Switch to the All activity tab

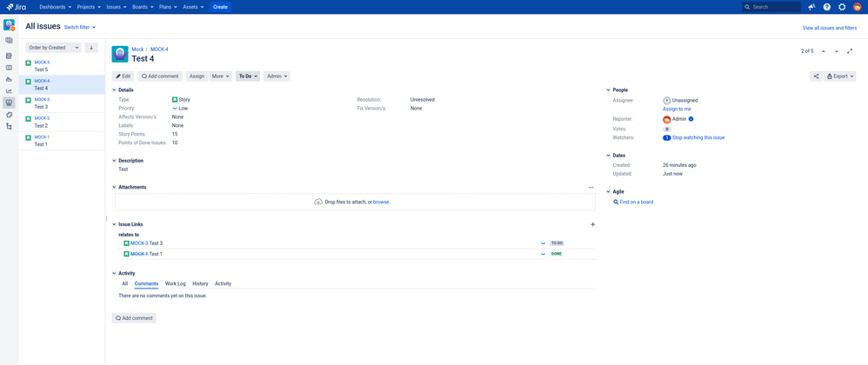(125, 283)
